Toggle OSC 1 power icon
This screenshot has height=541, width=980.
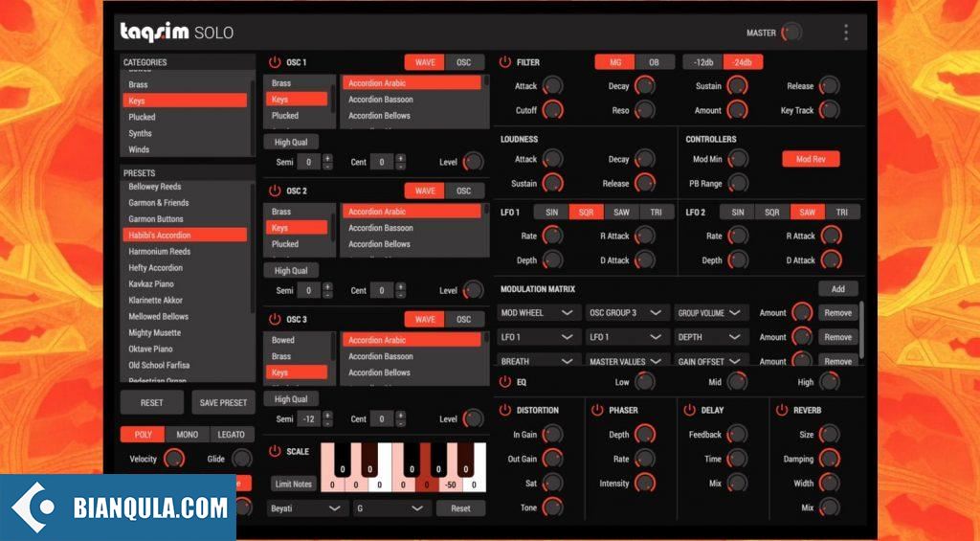click(275, 62)
